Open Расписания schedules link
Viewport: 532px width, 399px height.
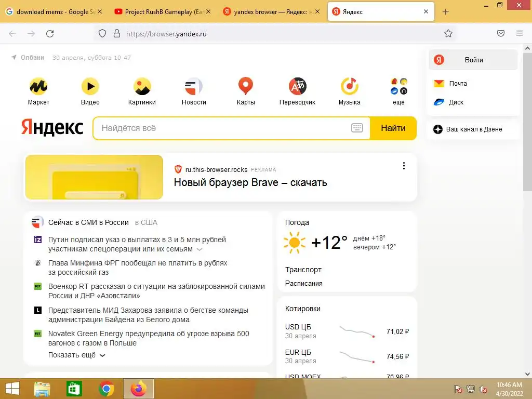point(303,283)
